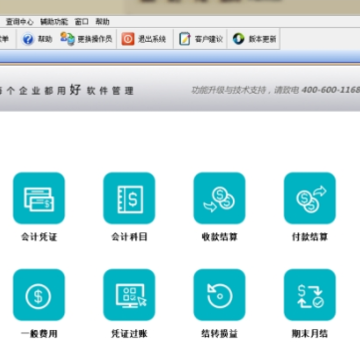Click the 会计凭证 text label
Image resolution: width=360 pixels, height=360 pixels.
coord(39,237)
